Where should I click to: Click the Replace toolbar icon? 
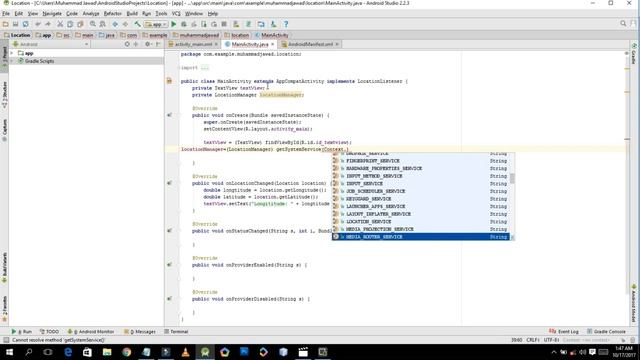coord(102,24)
